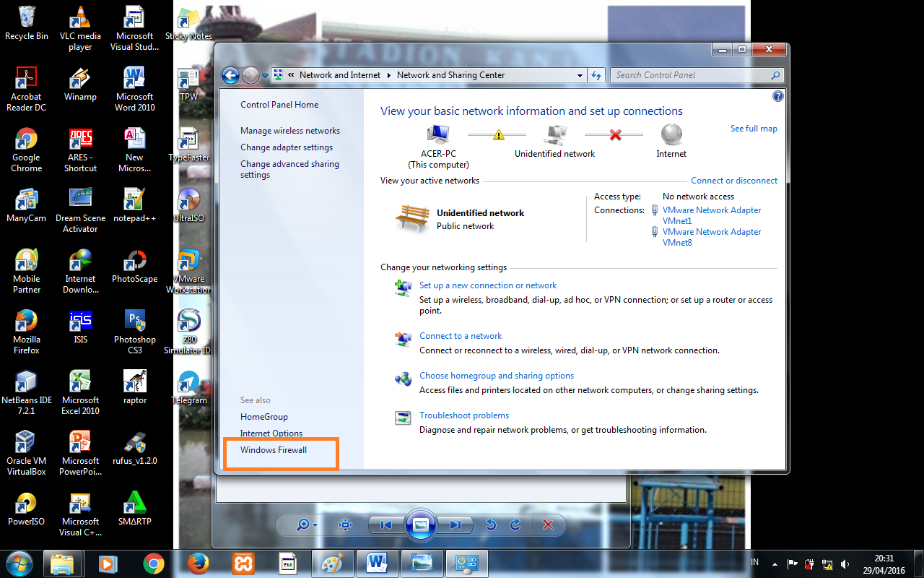Image resolution: width=924 pixels, height=578 pixels.
Task: Open Change adapter settings
Action: pyautogui.click(x=287, y=147)
